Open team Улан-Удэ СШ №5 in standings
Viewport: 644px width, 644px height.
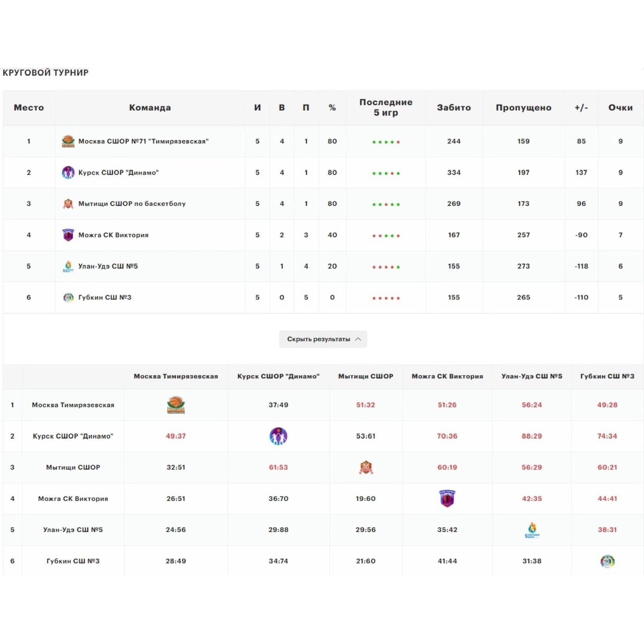[x=108, y=266]
